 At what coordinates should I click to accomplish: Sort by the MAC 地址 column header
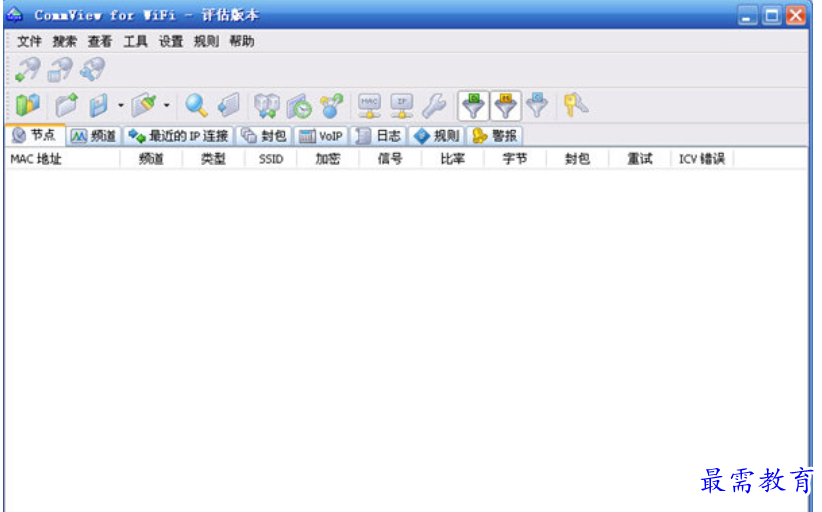click(63, 159)
